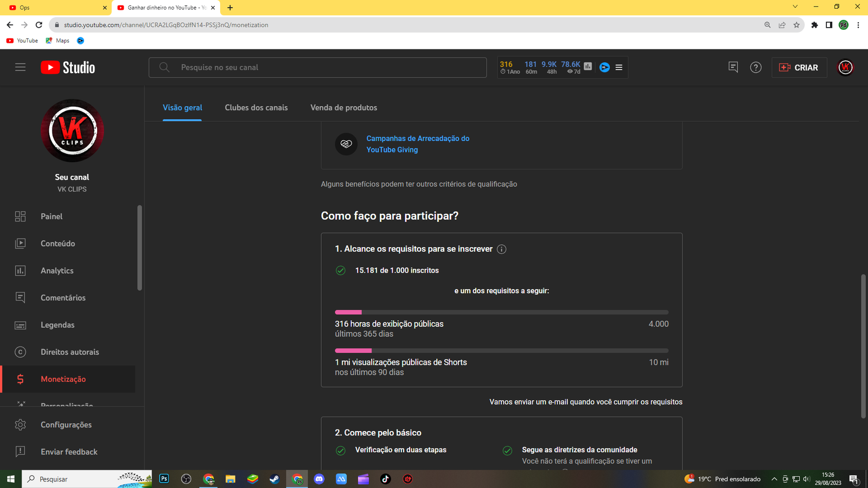The width and height of the screenshot is (868, 488).
Task: Open the Chrome extensions puzzle icon
Action: (x=814, y=25)
